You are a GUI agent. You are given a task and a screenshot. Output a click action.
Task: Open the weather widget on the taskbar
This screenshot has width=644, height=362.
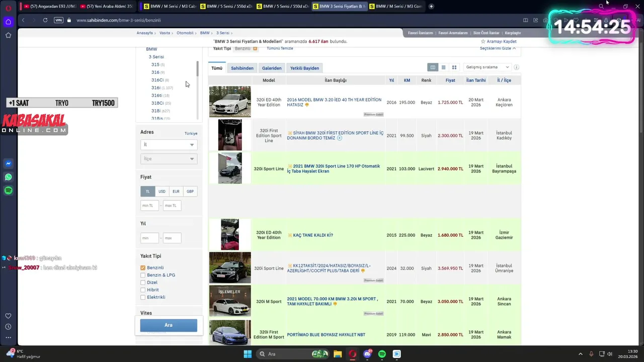[x=23, y=354]
